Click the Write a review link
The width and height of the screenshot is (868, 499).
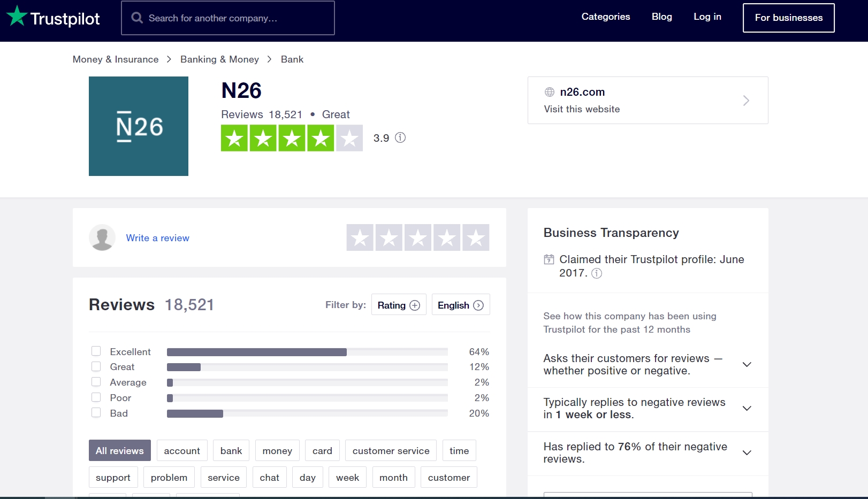158,238
